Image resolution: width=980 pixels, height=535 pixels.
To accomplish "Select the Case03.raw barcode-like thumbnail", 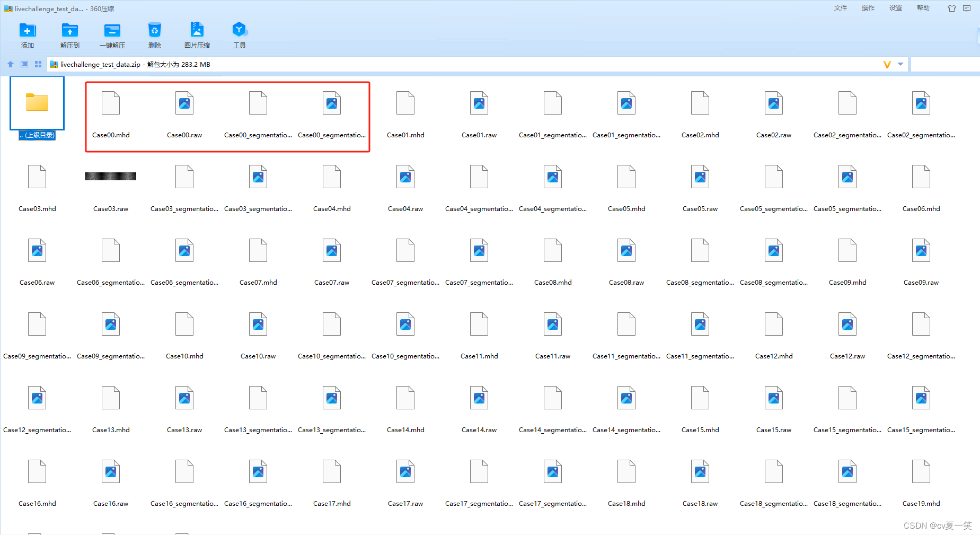I will point(111,177).
